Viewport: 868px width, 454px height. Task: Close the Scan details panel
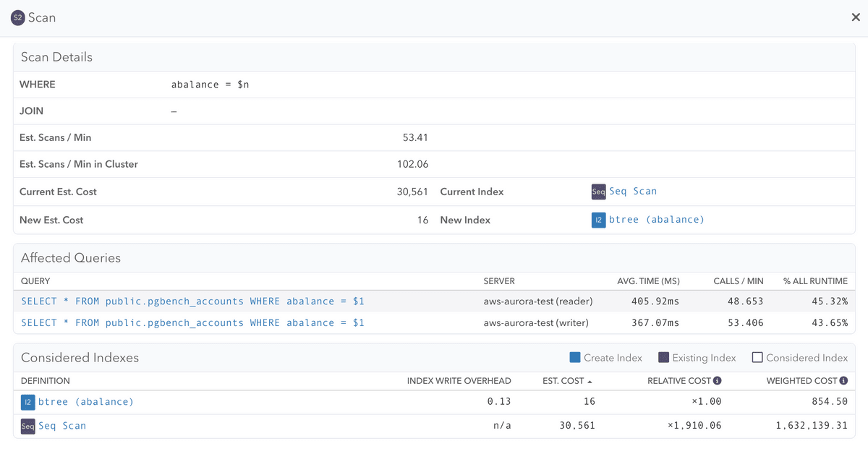854,17
